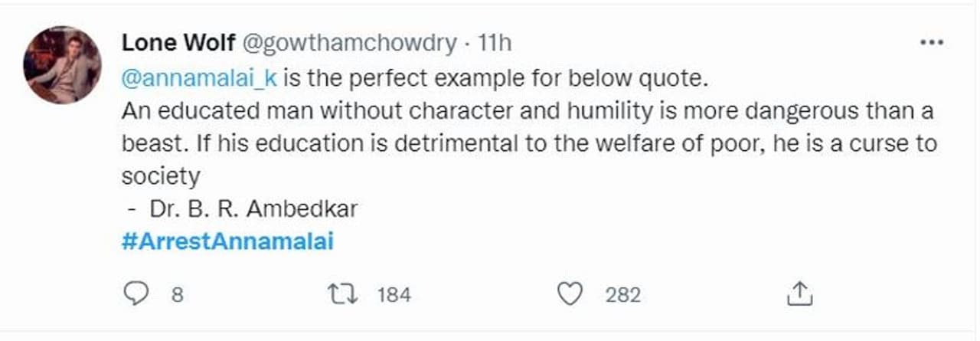Screen dimensions: 980x341
Task: Click the like count 282
Action: (x=622, y=294)
